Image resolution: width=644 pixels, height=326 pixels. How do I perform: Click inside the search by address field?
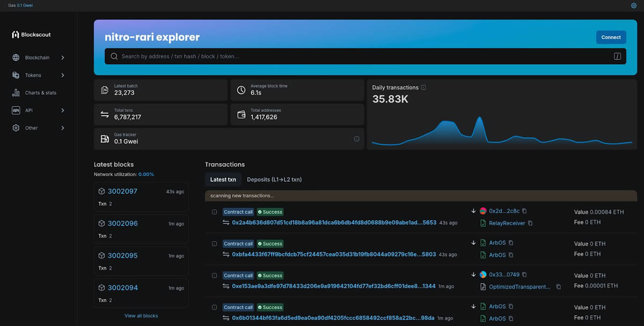click(322, 56)
